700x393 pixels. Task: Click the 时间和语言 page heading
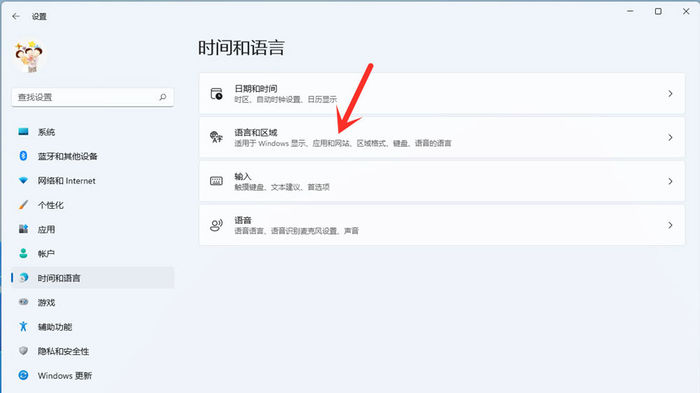point(241,48)
